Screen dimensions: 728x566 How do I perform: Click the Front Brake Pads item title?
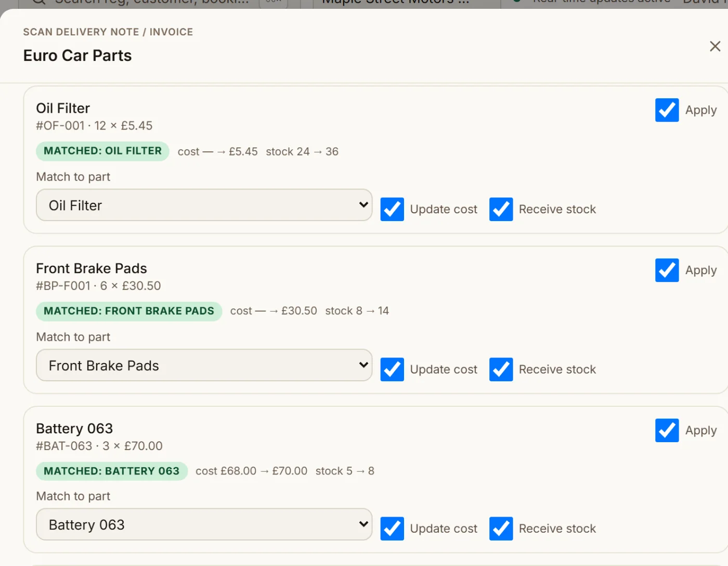pyautogui.click(x=92, y=268)
